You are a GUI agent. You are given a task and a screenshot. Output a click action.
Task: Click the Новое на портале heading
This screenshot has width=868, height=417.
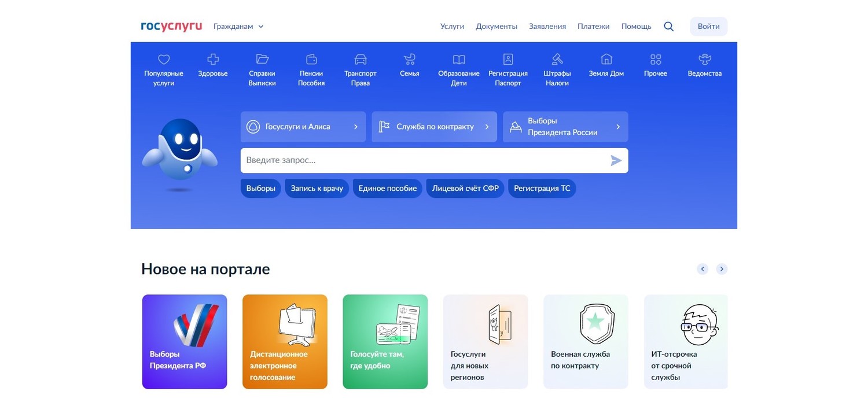pos(205,269)
